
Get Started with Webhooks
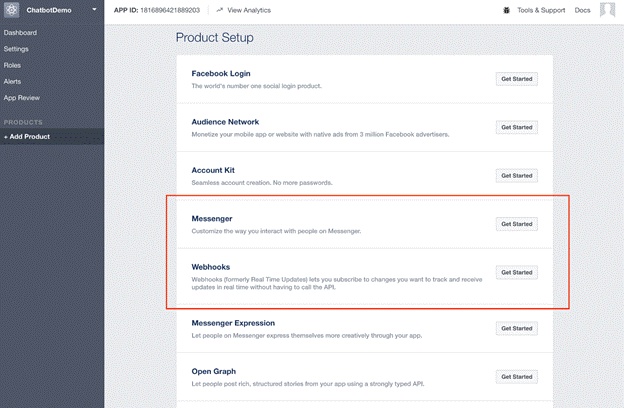pyautogui.click(x=517, y=272)
